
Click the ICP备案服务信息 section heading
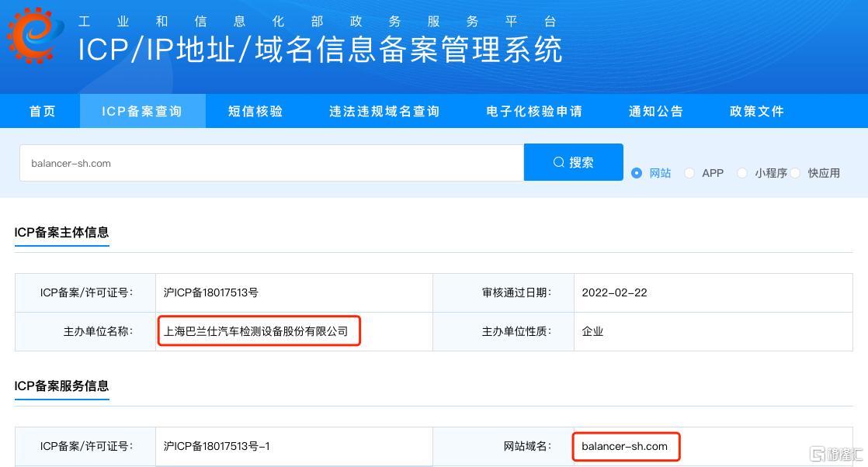pos(61,386)
